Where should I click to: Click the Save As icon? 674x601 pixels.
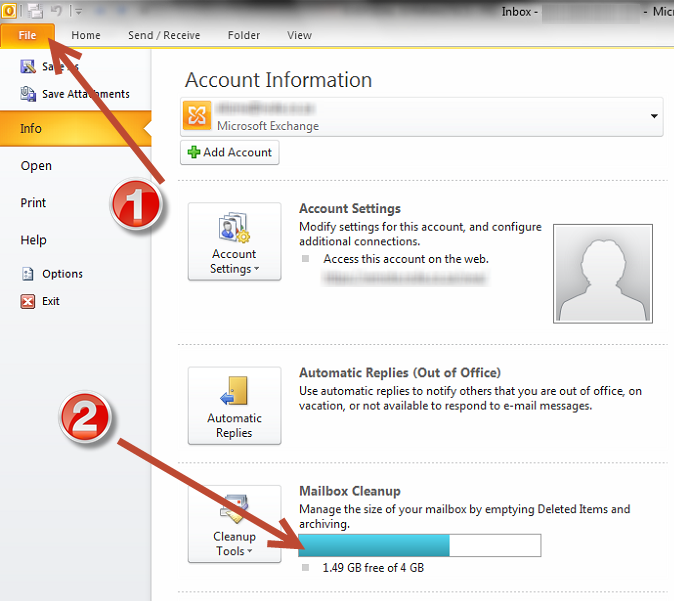point(28,66)
